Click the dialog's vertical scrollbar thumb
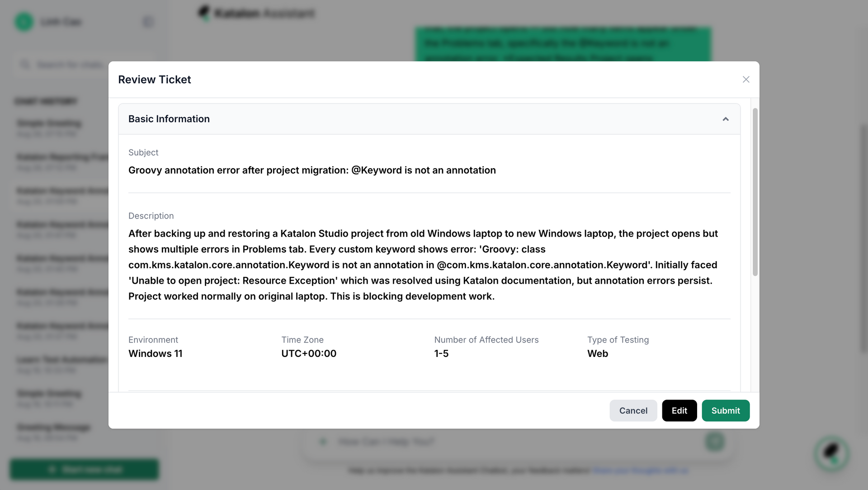Screen dimensions: 868x490 tap(755, 192)
